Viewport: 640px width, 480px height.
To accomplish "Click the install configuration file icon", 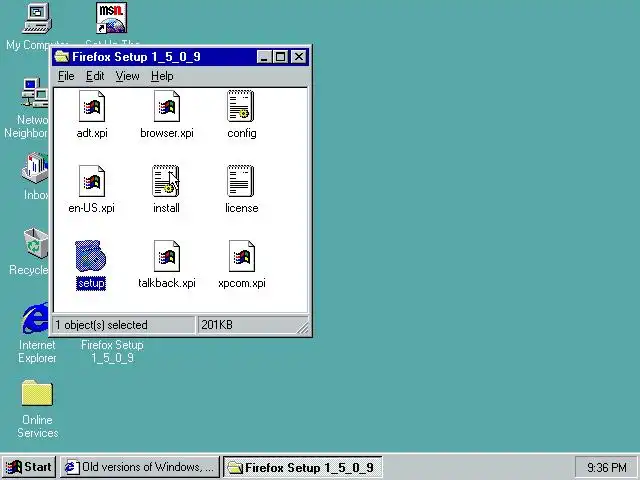I will click(x=166, y=181).
